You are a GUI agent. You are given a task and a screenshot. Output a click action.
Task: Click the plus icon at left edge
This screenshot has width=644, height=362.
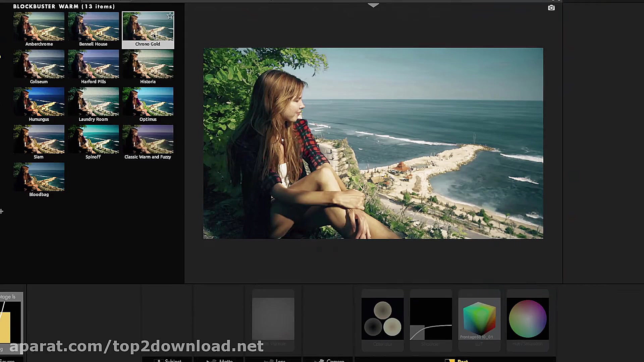pos(2,211)
